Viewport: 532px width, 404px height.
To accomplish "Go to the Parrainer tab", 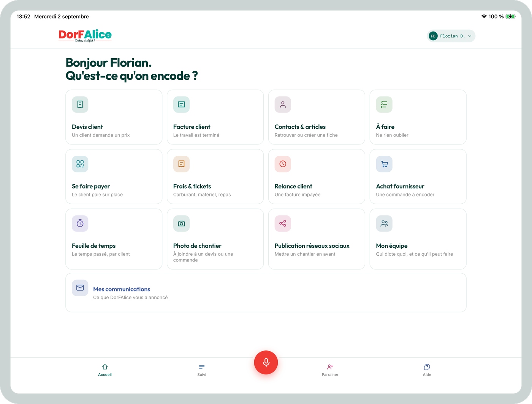I will click(x=330, y=370).
